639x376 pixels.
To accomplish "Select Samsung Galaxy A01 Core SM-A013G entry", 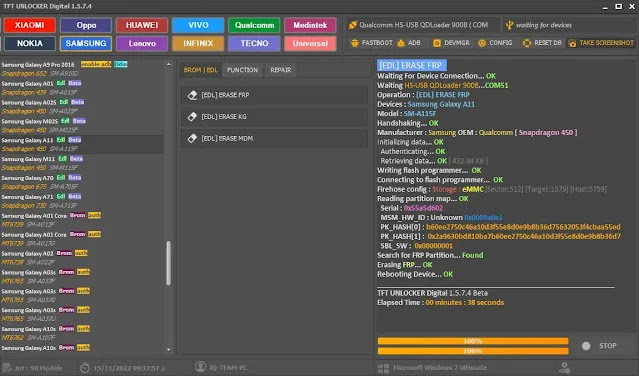I will point(82,239).
